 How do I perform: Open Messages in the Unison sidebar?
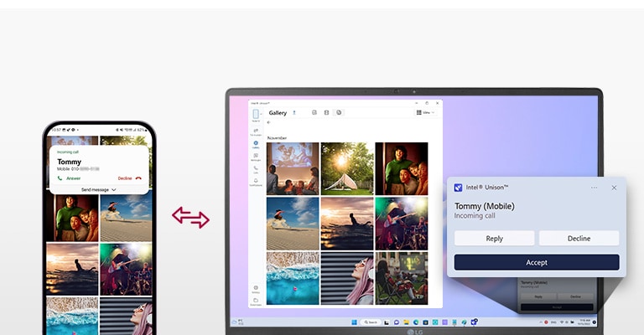[255, 155]
